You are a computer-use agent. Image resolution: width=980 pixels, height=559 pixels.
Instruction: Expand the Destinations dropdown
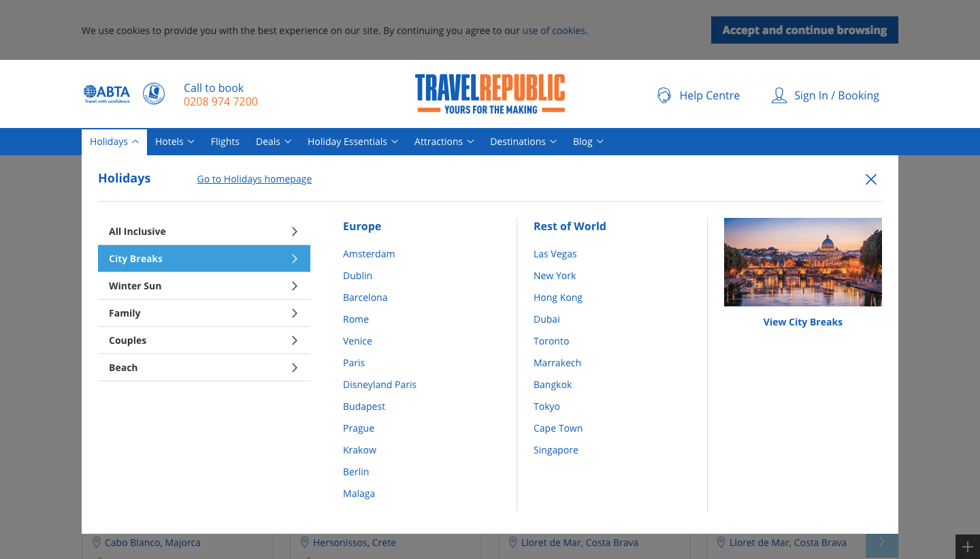[x=523, y=142]
